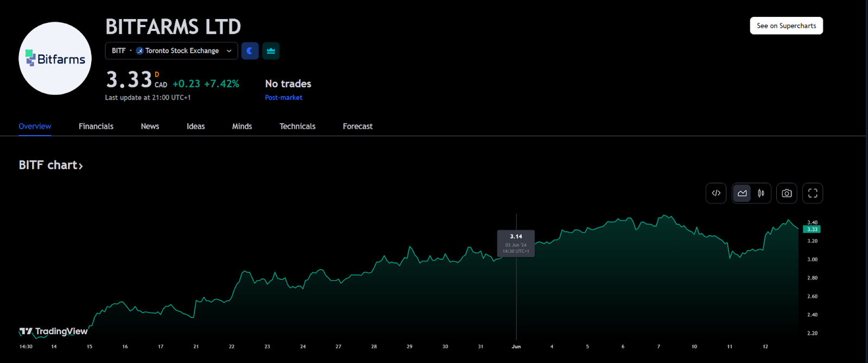Click the 3.40 price axis label
Image resolution: width=868 pixels, height=363 pixels.
(812, 222)
